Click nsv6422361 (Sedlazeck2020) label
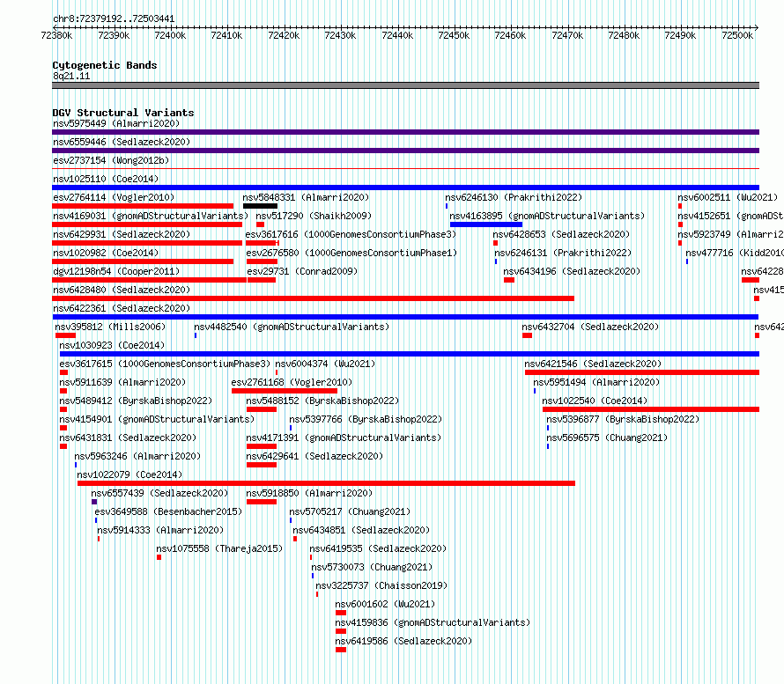 point(122,308)
